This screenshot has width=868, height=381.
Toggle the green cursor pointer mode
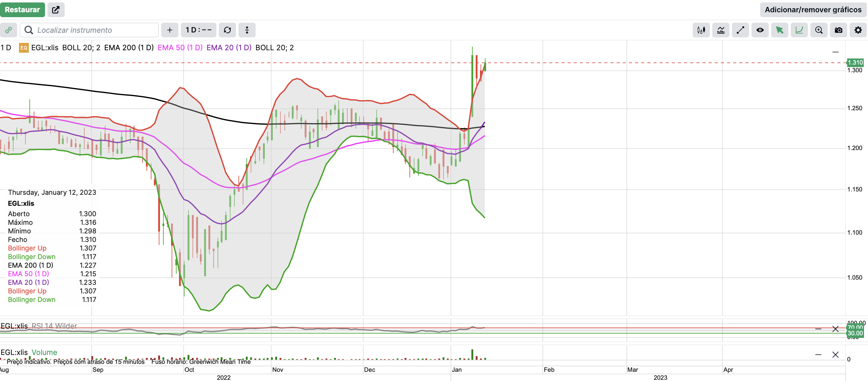click(x=779, y=30)
